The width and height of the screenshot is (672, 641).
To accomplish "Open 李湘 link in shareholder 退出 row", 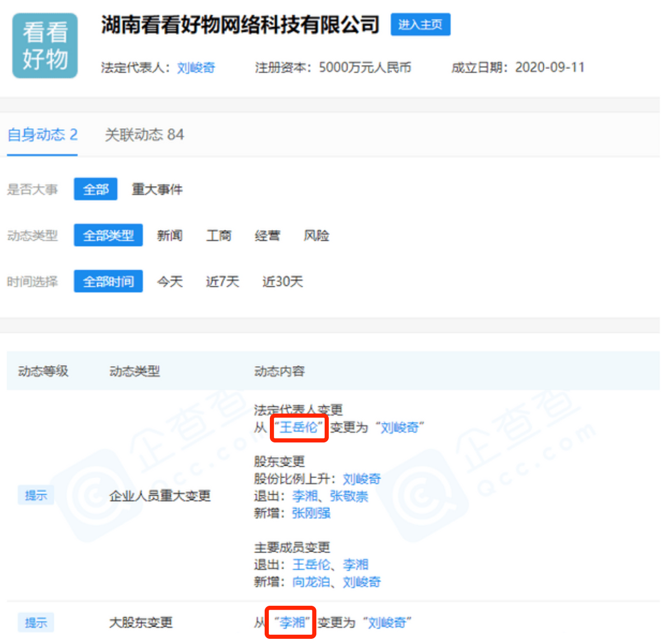I will coord(305,496).
